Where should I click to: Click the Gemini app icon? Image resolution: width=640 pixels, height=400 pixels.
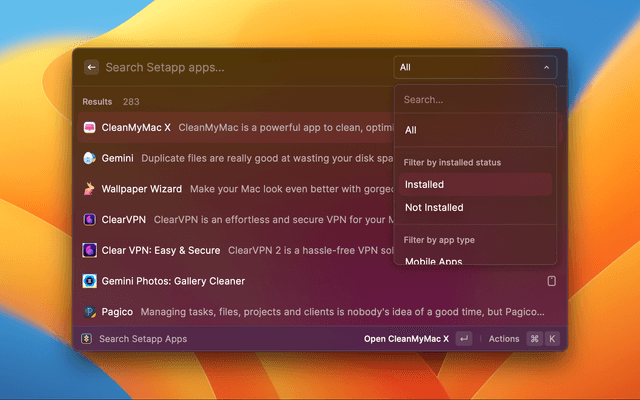point(90,158)
